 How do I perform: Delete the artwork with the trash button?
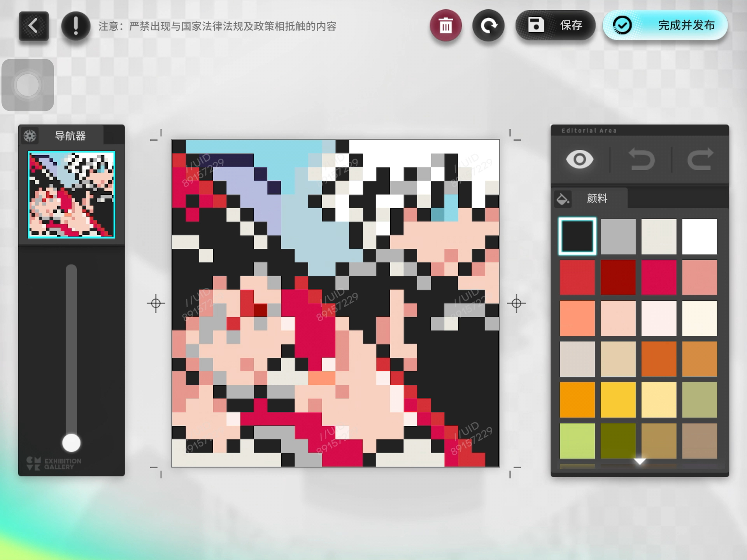(446, 26)
